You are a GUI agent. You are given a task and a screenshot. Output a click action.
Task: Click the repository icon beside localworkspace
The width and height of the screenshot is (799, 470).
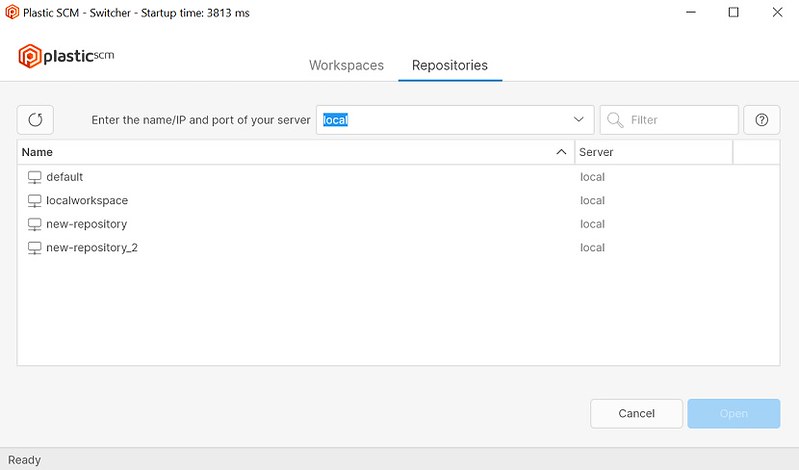(x=34, y=201)
